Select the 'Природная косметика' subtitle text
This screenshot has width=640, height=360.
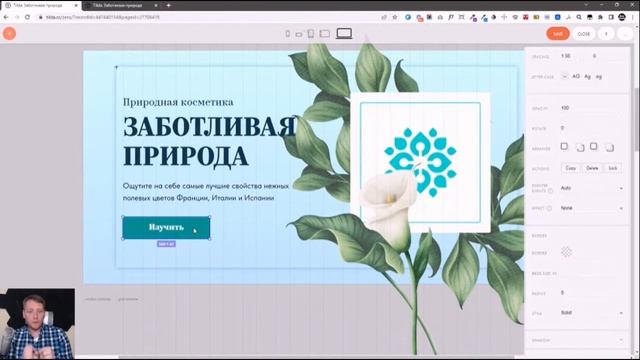(x=178, y=102)
